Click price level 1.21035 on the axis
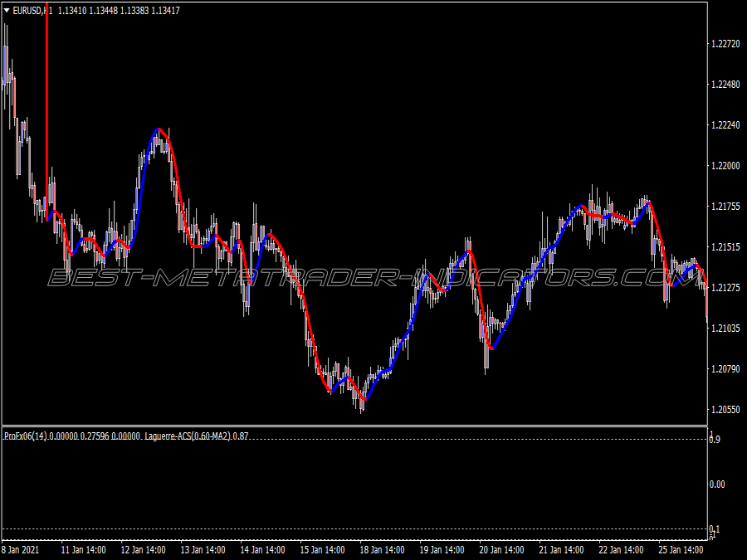 tap(725, 328)
